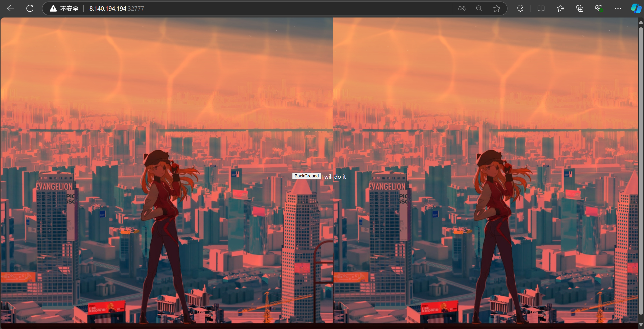Click the scrollbar up arrow
The image size is (644, 329).
coord(641,22)
